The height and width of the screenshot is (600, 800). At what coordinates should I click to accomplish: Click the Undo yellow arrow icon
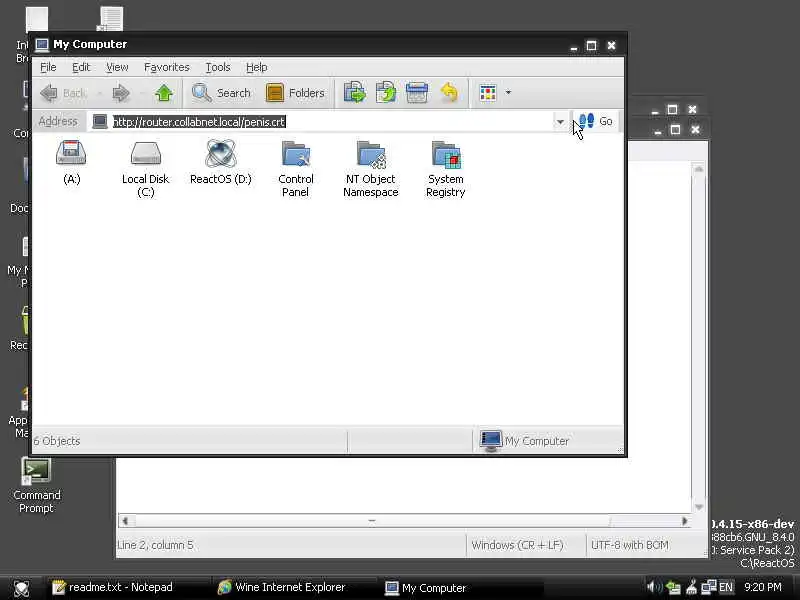pos(449,93)
